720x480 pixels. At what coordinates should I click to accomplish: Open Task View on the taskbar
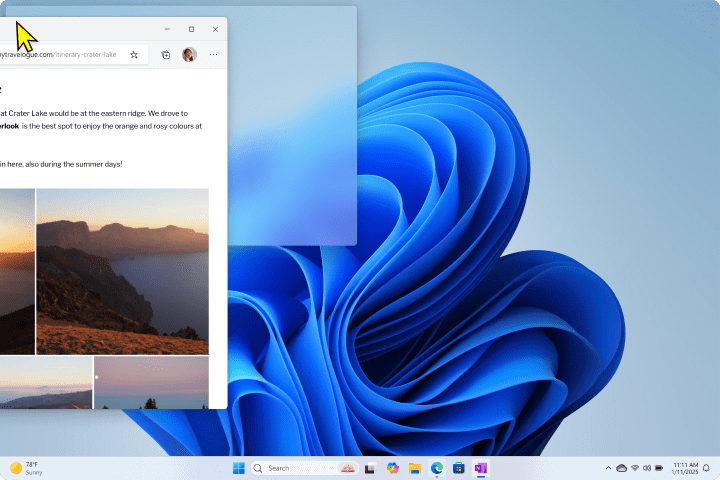click(x=370, y=468)
